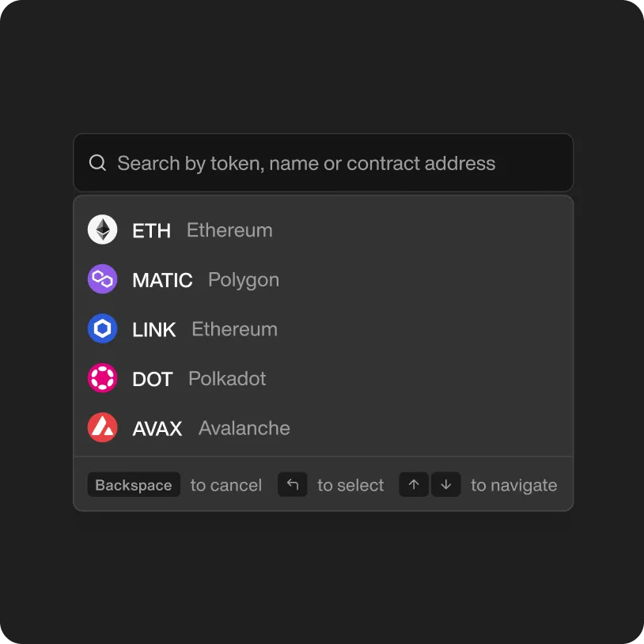Click the blue Chainlink LINK icon
The image size is (644, 644).
pos(102,328)
